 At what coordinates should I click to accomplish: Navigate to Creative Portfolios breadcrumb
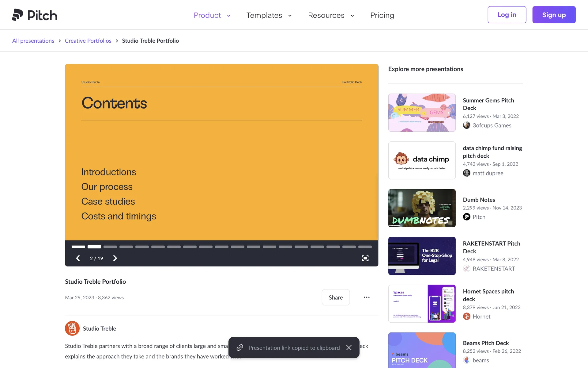[x=88, y=41]
